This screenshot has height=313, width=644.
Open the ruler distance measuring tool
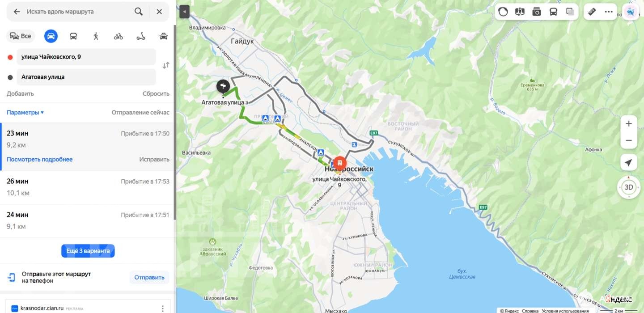pos(592,12)
